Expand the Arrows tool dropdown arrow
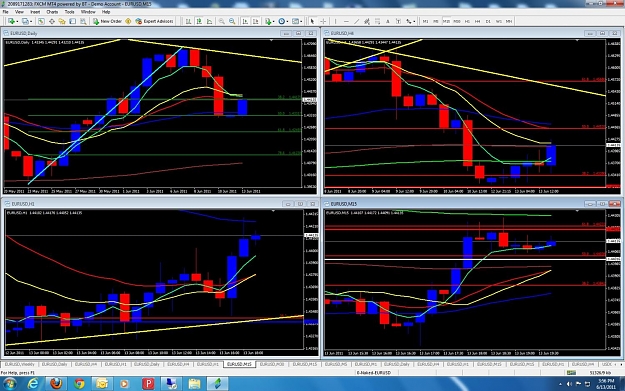Viewport: 625px width, 391px height. (415, 21)
